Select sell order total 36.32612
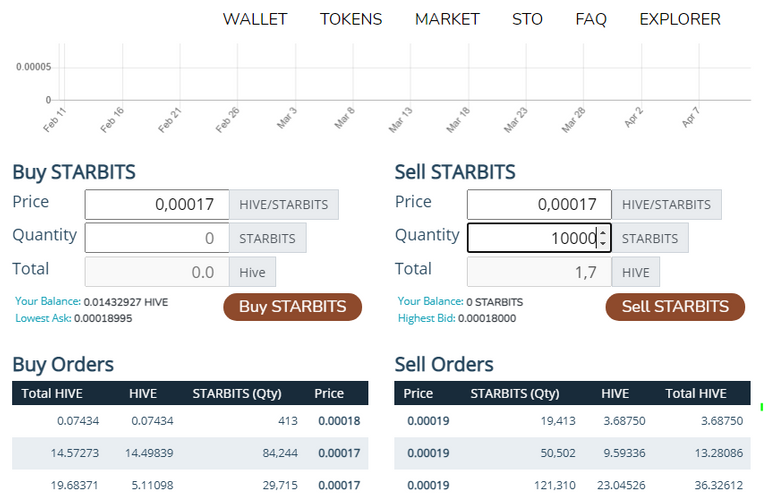 pos(719,485)
